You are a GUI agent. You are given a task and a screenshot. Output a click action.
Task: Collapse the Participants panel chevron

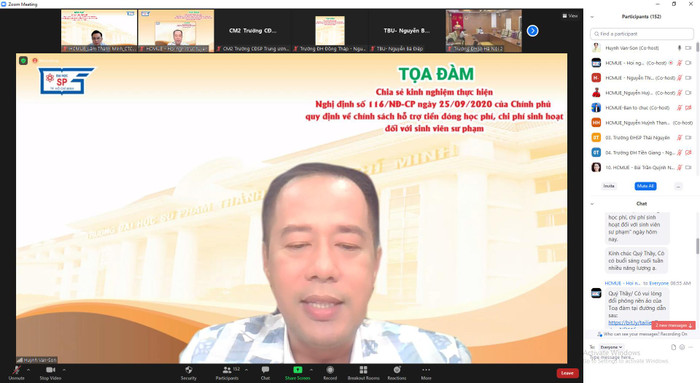pos(592,17)
